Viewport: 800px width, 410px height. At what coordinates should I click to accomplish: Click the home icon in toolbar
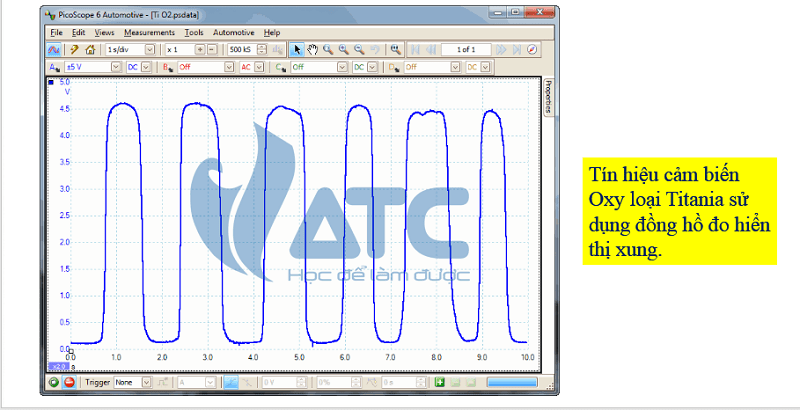click(90, 49)
